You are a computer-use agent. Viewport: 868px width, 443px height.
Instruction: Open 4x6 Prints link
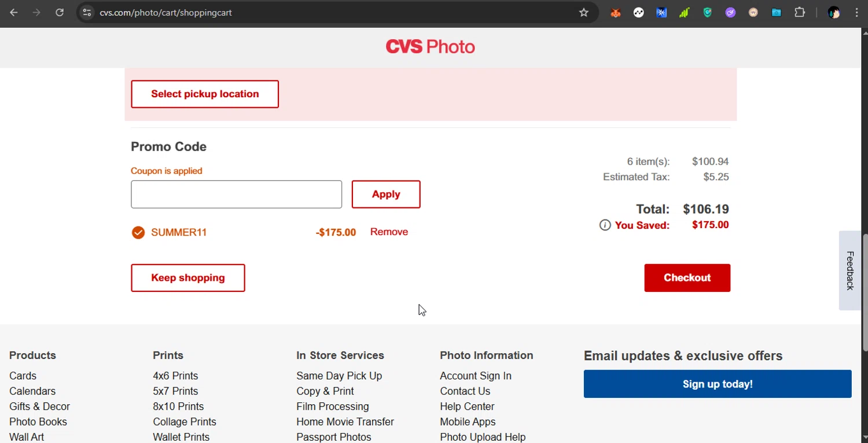pyautogui.click(x=175, y=376)
